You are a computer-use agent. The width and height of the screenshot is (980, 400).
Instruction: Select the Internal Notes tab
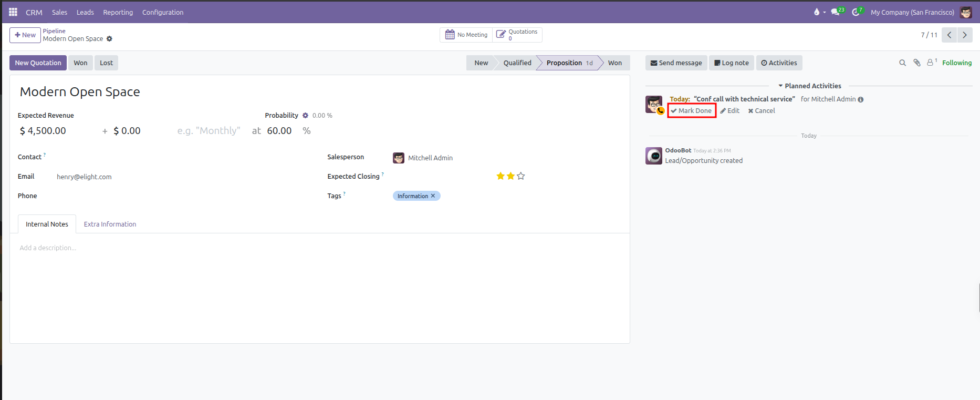pyautogui.click(x=47, y=224)
